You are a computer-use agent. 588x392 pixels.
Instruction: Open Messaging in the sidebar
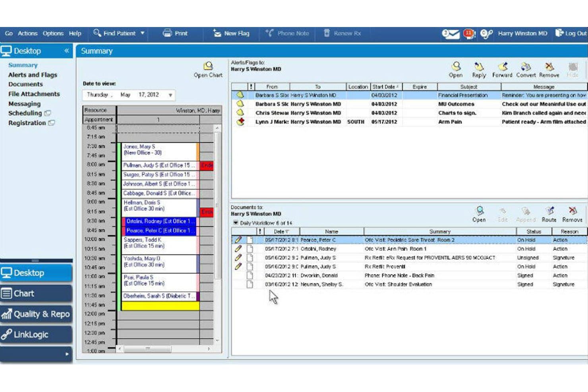(x=24, y=104)
